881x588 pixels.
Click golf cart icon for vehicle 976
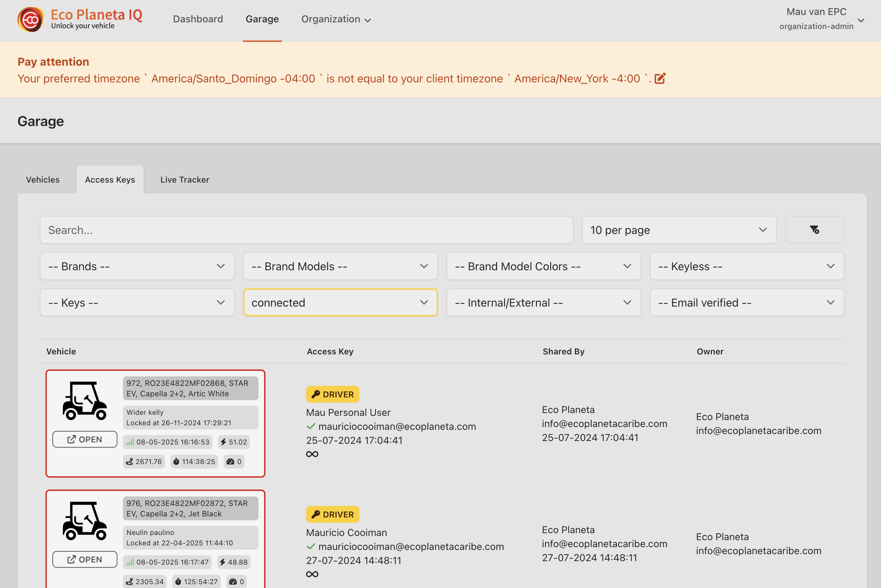point(85,521)
